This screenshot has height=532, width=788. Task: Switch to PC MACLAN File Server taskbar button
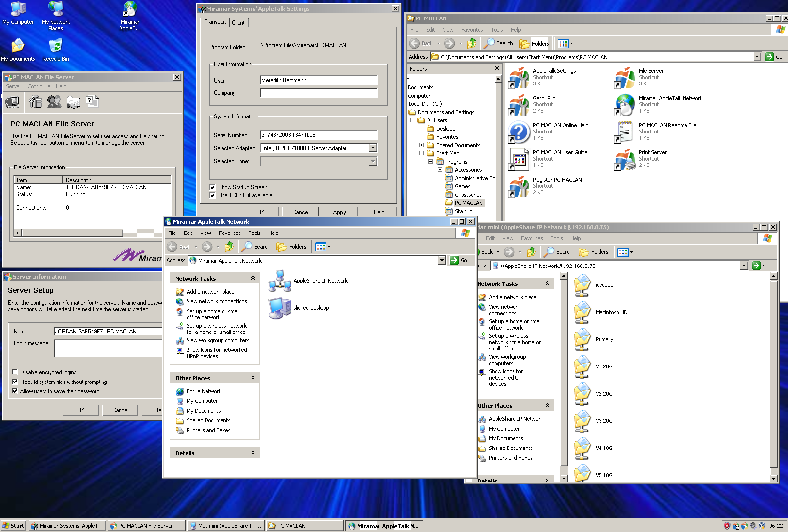click(x=147, y=525)
